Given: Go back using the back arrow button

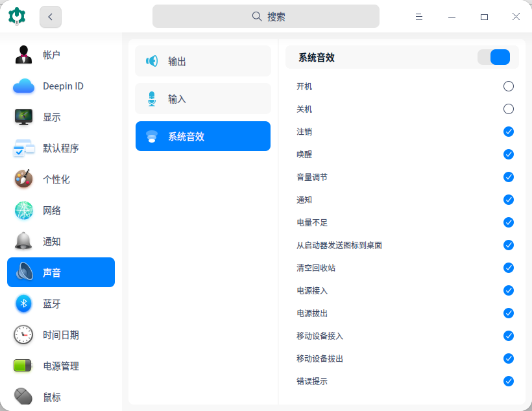Looking at the screenshot, I should click(51, 17).
